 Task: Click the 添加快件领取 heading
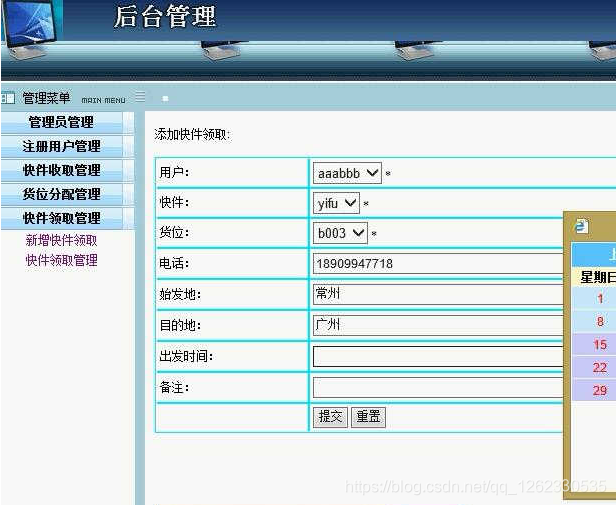click(192, 135)
